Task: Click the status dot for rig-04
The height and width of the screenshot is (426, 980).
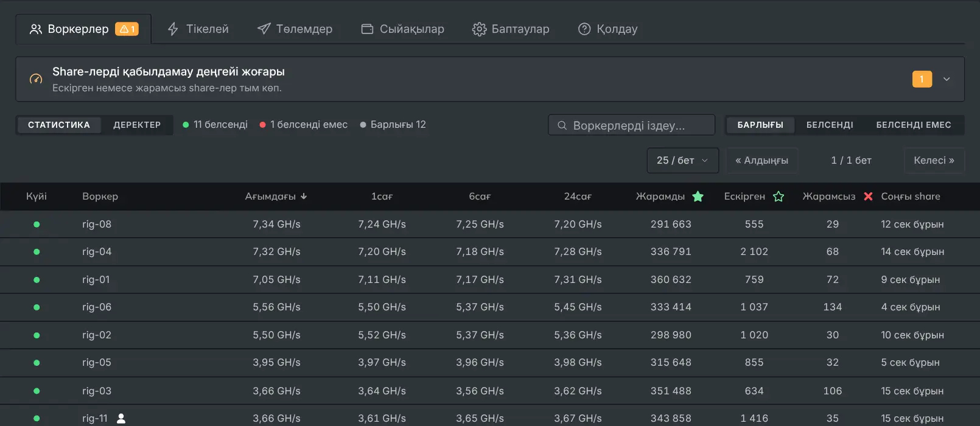Action: coord(37,252)
